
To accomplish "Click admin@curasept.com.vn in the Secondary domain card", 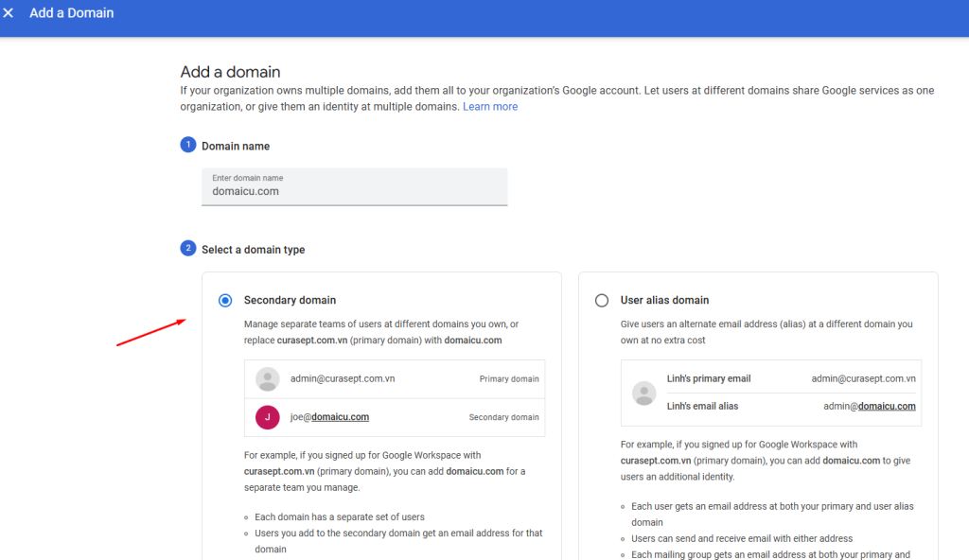I will pos(343,379).
